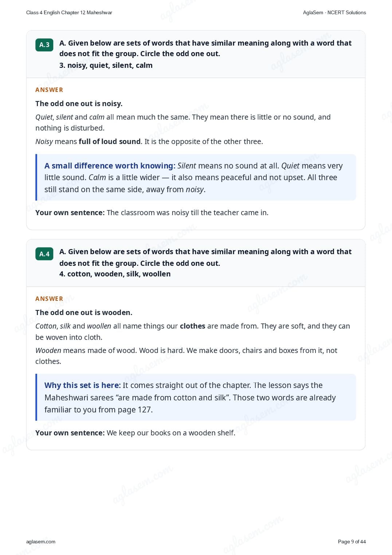Click the green A.3 question badge
392x555 pixels.
(x=44, y=45)
